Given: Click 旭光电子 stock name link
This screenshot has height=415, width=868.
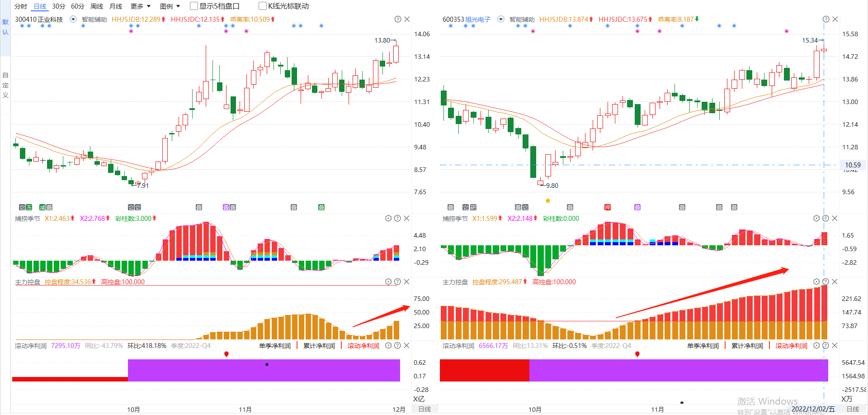Looking at the screenshot, I should pyautogui.click(x=478, y=19).
